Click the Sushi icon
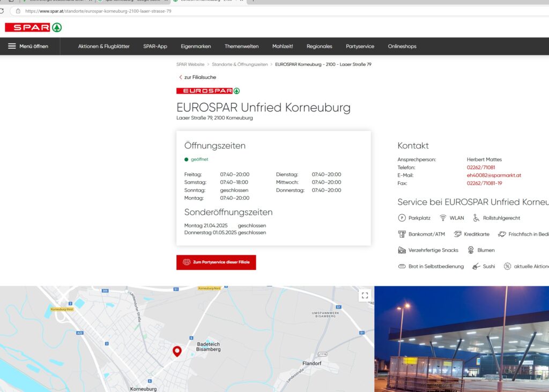 pos(476,266)
